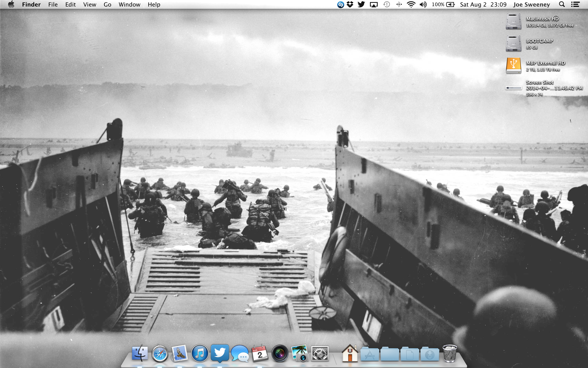Open the plain blue folder in Dock
The width and height of the screenshot is (588, 368).
(x=390, y=354)
